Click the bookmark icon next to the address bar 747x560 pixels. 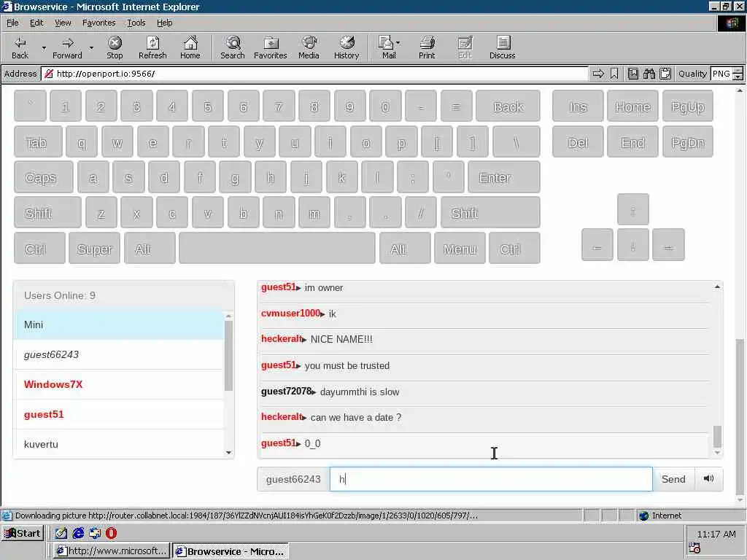tap(614, 74)
